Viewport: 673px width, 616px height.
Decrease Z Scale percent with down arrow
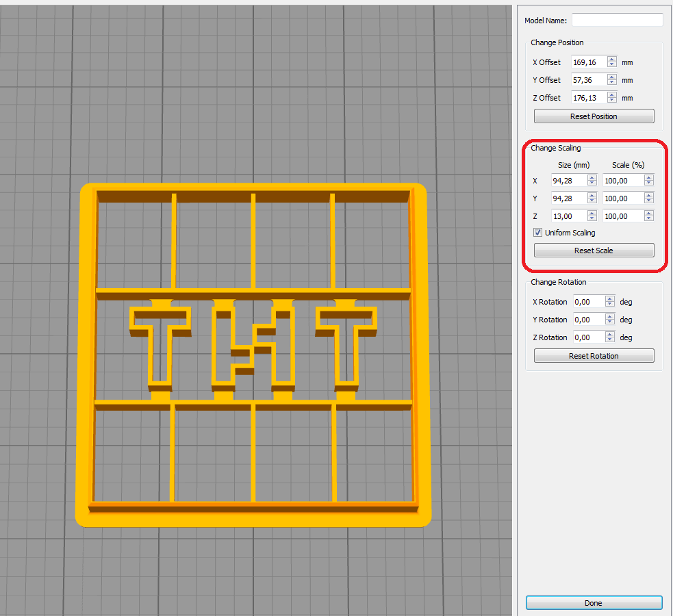tap(649, 219)
